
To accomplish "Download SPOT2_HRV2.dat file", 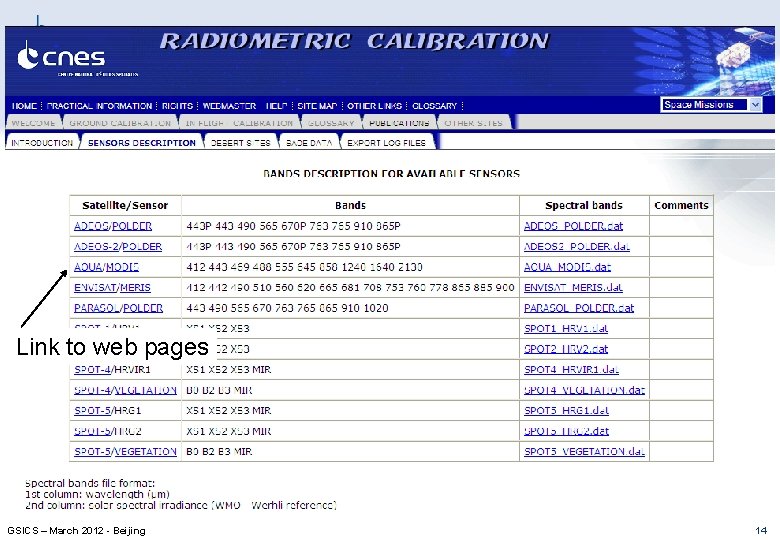I will coord(566,349).
